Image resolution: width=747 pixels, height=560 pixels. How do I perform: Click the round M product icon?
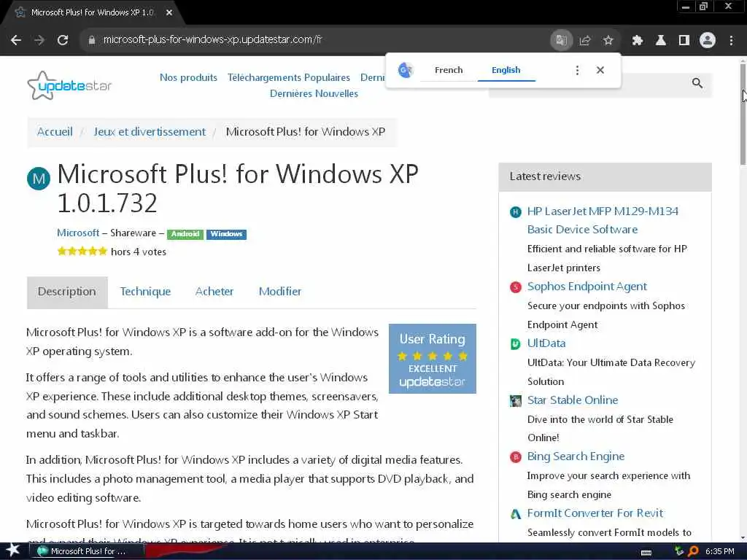click(39, 179)
